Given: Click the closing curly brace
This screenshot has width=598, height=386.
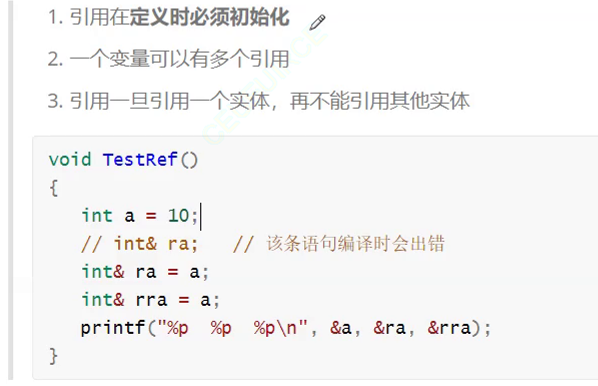Looking at the screenshot, I should [54, 356].
